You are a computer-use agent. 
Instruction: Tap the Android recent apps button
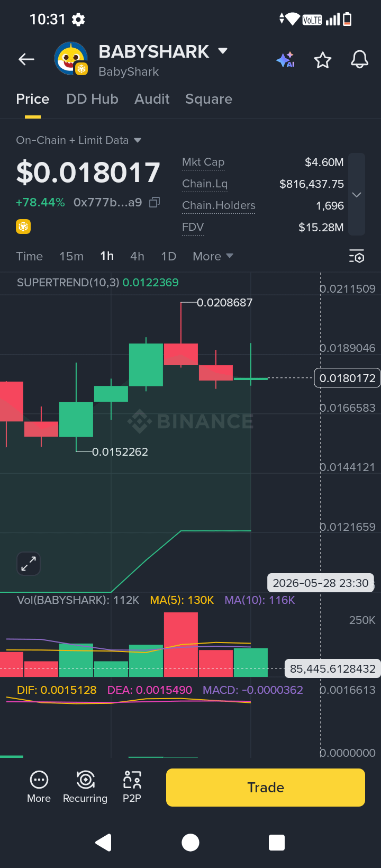[277, 842]
